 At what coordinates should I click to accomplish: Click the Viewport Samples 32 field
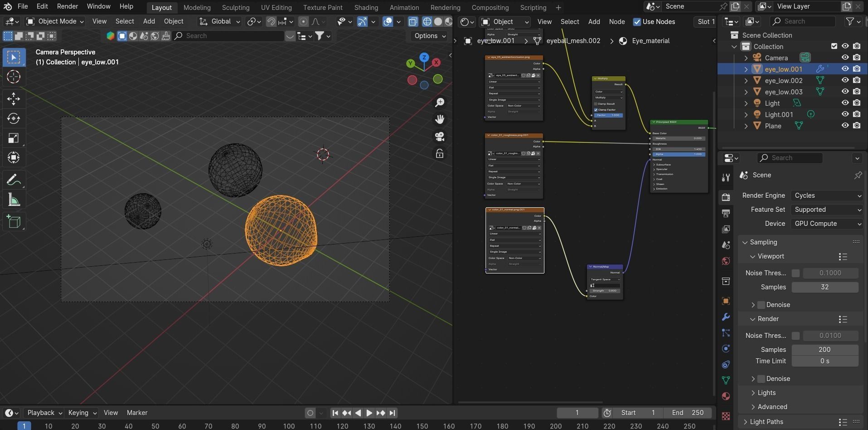click(x=825, y=287)
